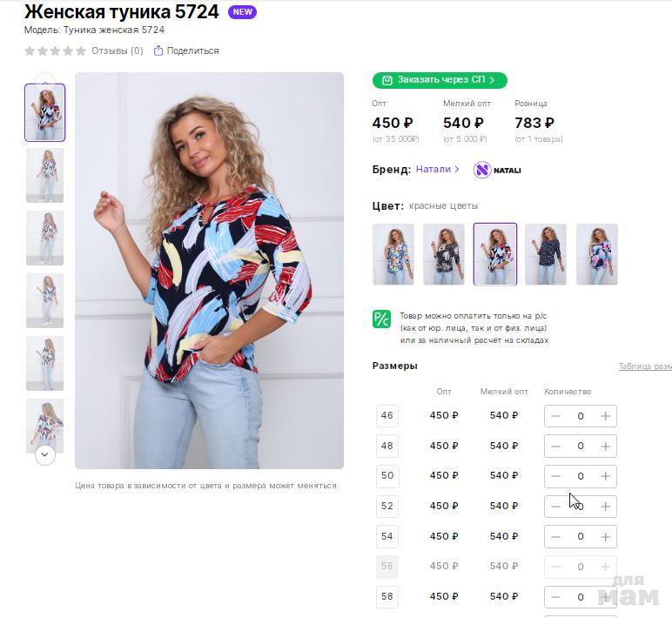Screen dimensions: 672x618
Task: Type quantity in size 52 field
Action: coord(581,507)
